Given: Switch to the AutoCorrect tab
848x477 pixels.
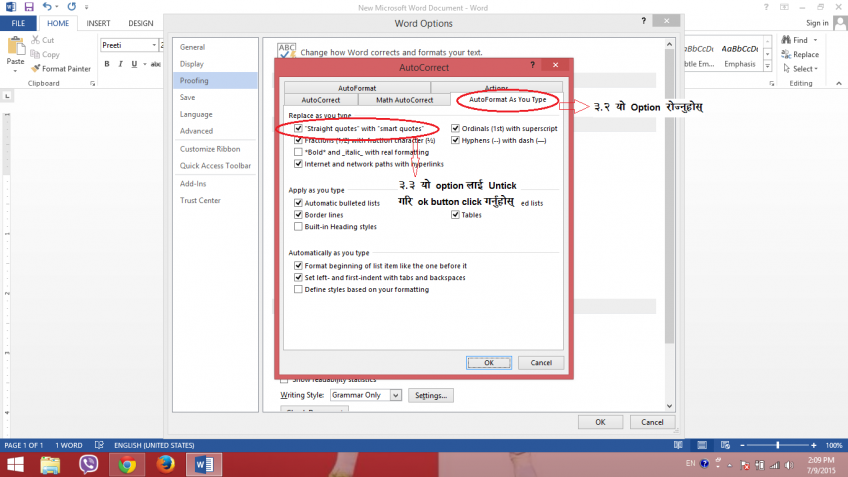Looking at the screenshot, I should point(321,100).
